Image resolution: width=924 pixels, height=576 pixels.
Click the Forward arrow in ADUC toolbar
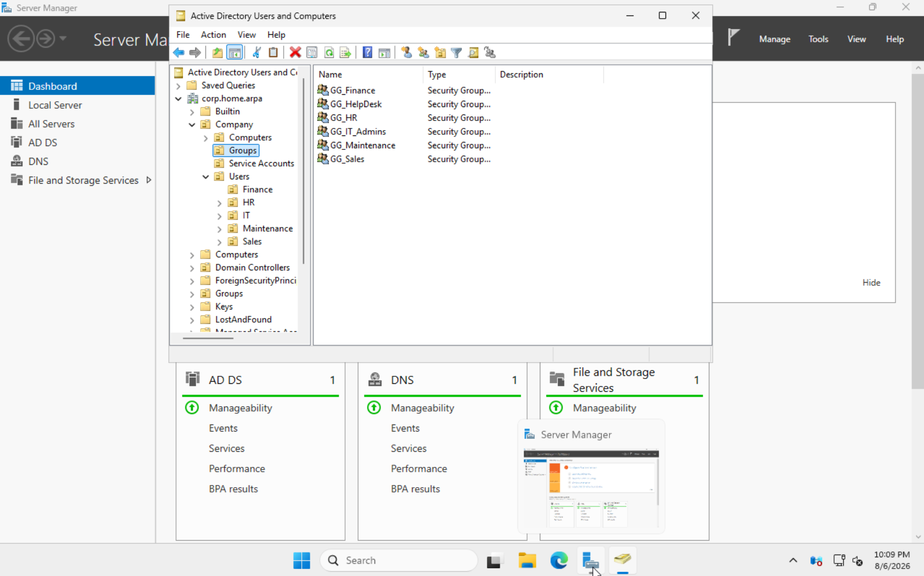pos(195,52)
